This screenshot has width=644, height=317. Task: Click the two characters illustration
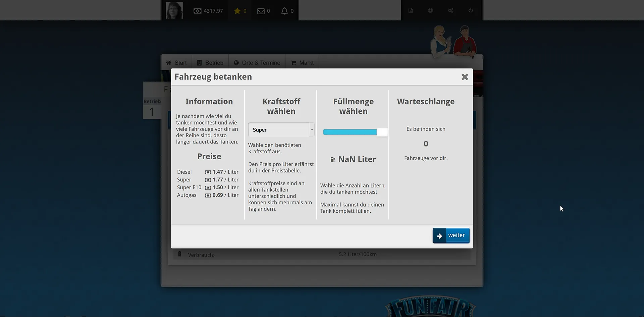453,42
